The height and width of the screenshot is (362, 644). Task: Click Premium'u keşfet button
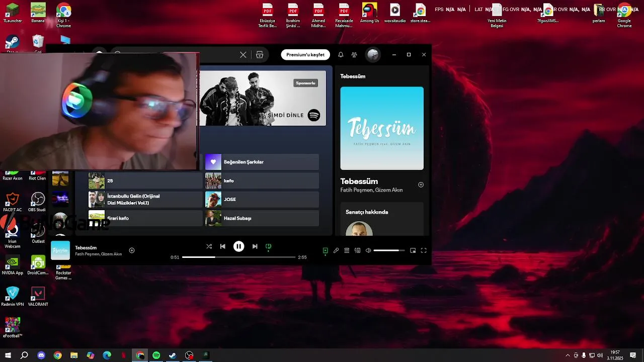305,55
